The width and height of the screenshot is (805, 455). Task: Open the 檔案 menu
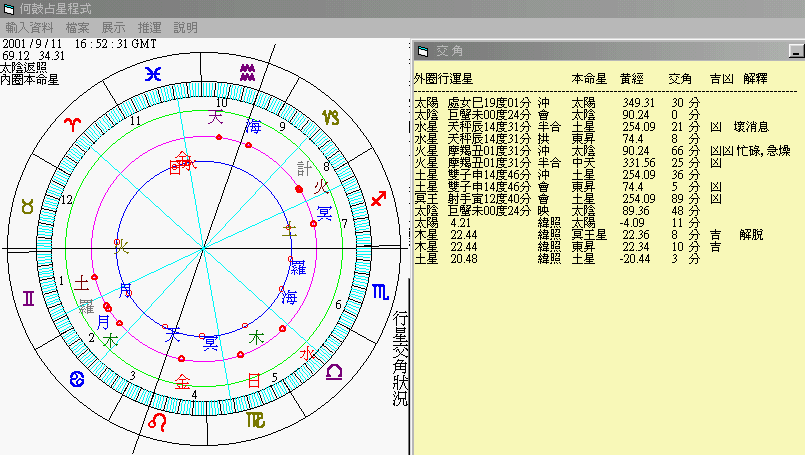[78, 28]
